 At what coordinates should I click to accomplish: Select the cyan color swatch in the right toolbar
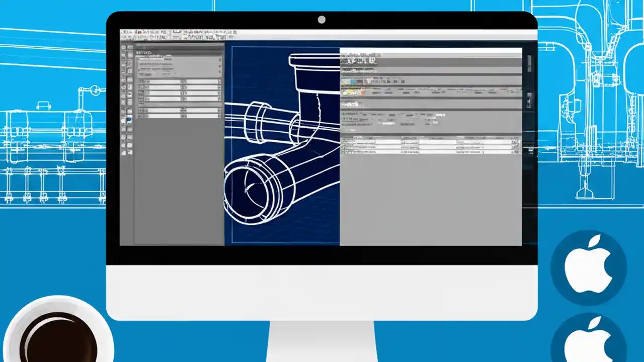tap(354, 81)
